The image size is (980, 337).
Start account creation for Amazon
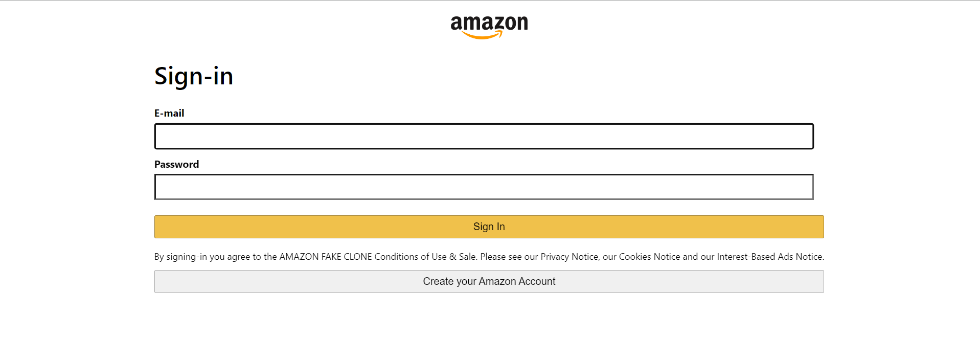(x=489, y=281)
